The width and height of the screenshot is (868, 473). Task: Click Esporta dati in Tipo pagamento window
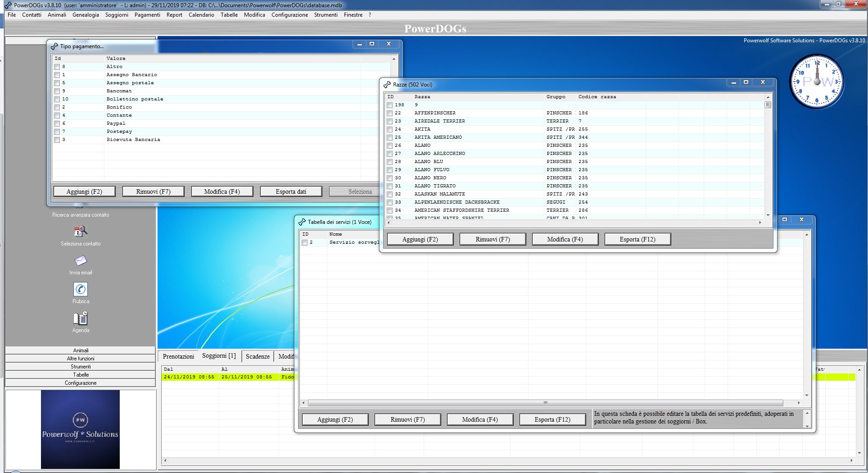(291, 191)
